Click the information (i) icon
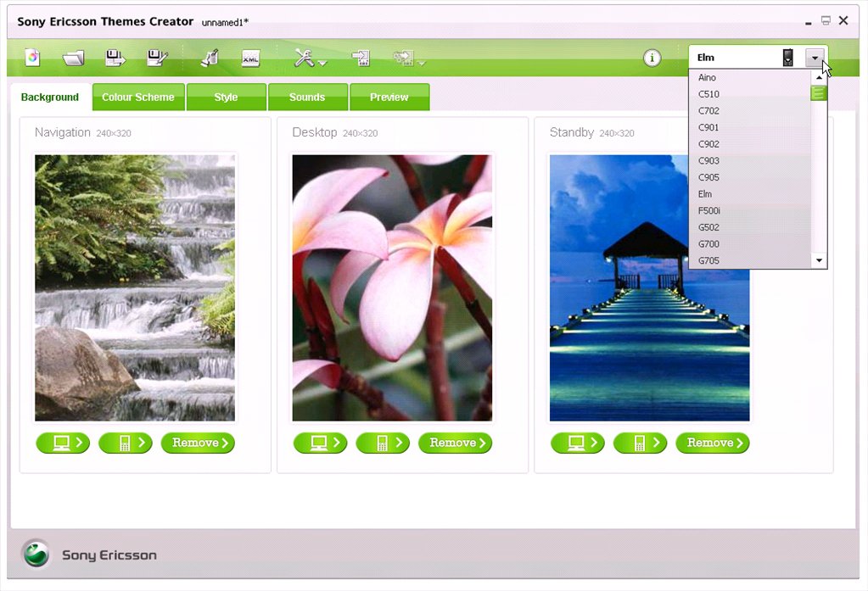This screenshot has height=591, width=868. pos(652,58)
